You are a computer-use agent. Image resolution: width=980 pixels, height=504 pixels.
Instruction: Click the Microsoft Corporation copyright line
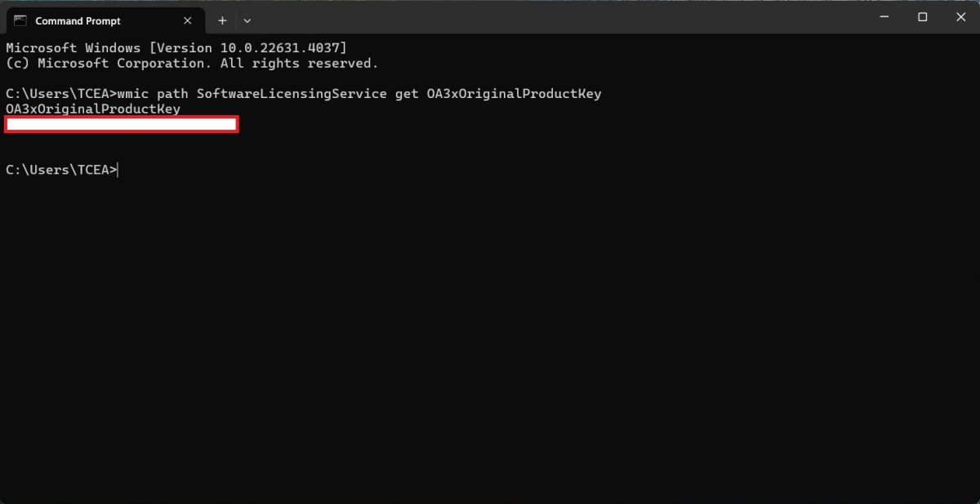point(191,63)
